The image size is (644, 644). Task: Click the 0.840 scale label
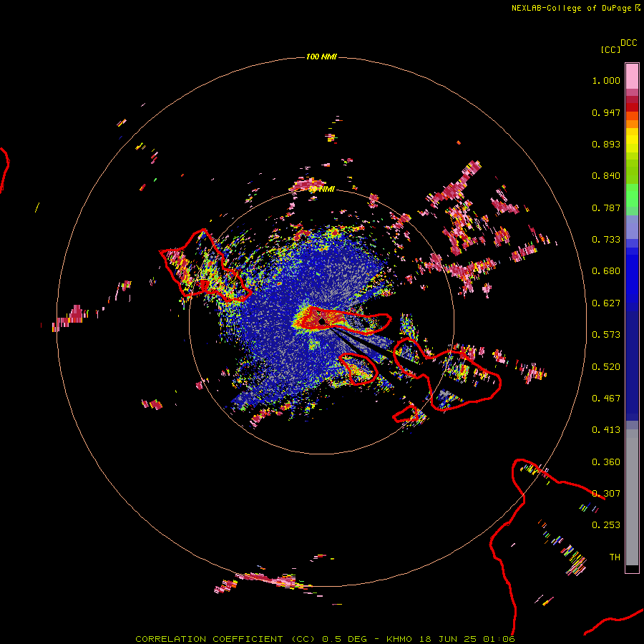point(606,176)
